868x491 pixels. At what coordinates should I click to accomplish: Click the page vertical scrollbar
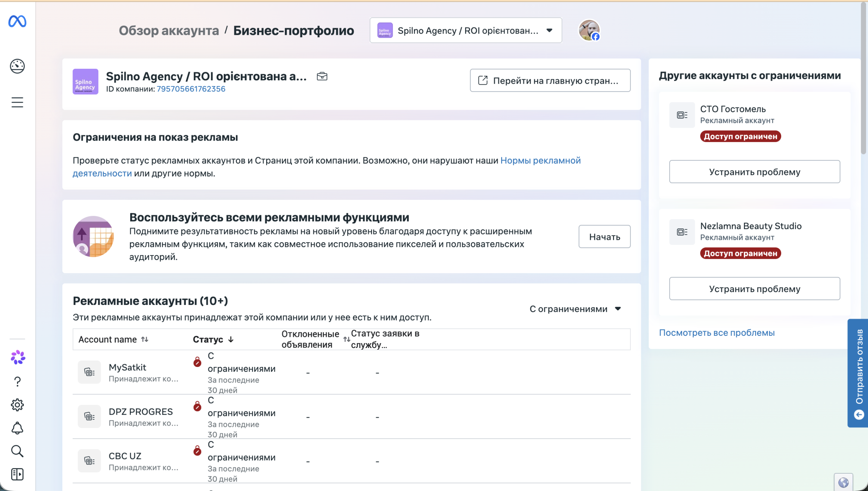click(x=864, y=78)
